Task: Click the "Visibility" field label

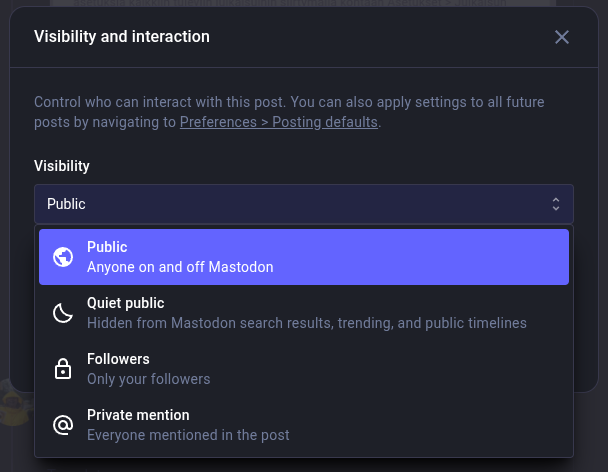Action: click(x=62, y=166)
